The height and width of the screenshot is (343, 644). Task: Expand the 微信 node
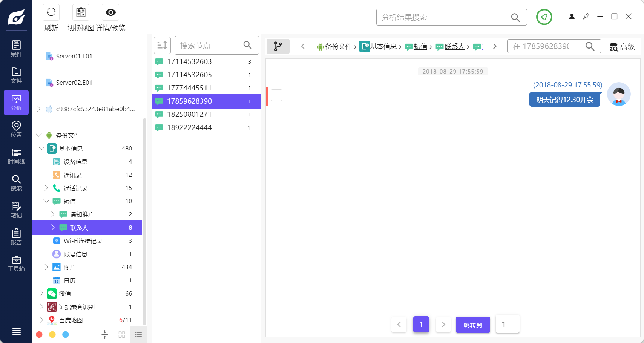pyautogui.click(x=41, y=293)
